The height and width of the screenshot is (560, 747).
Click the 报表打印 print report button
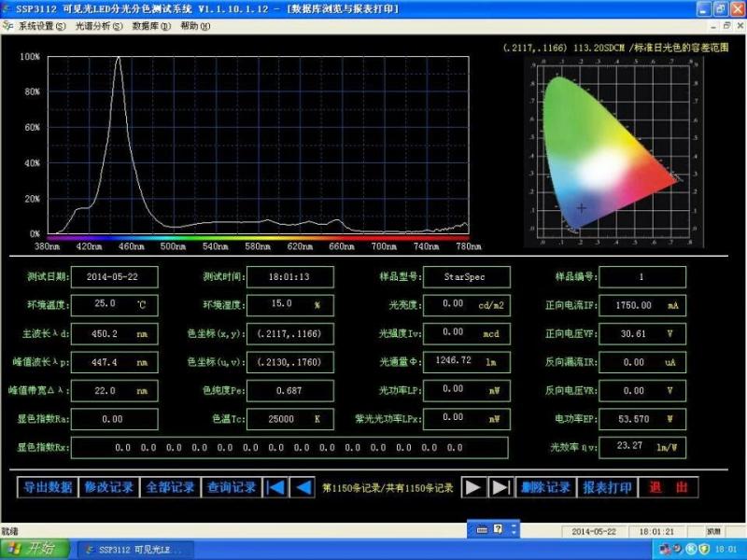tap(607, 487)
